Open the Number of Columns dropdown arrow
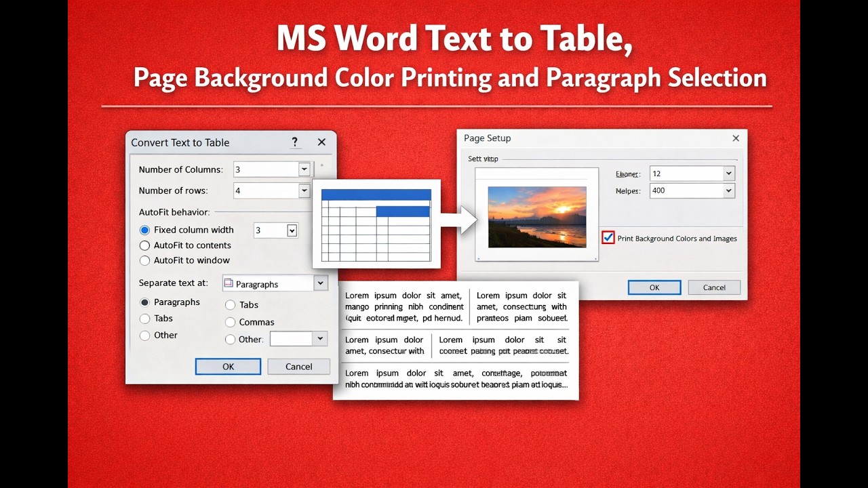This screenshot has height=488, width=868. 304,169
